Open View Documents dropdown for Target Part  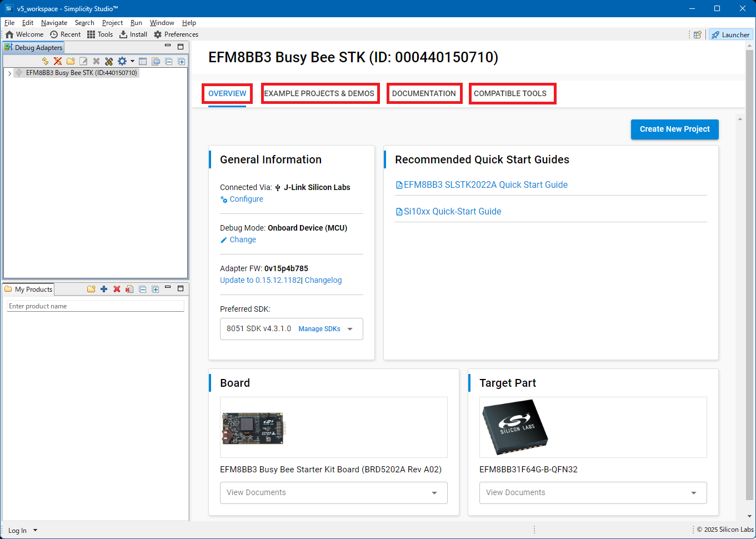pos(693,493)
